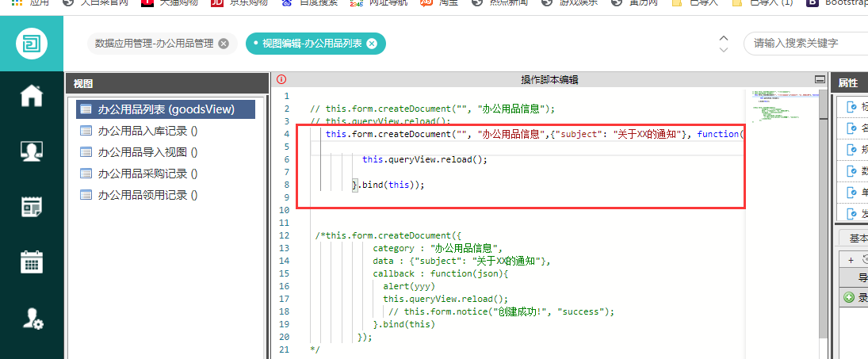Place cursor on line 8 }.bind(this));
The width and height of the screenshot is (868, 359).
point(388,185)
